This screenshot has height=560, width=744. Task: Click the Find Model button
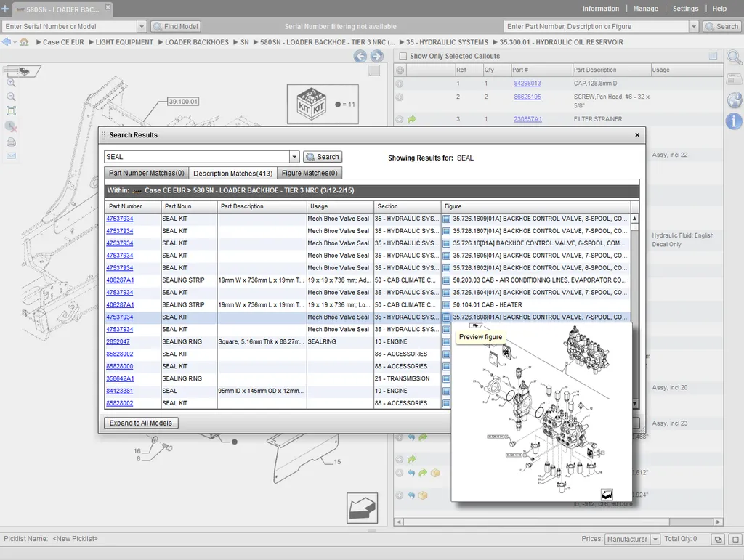176,27
